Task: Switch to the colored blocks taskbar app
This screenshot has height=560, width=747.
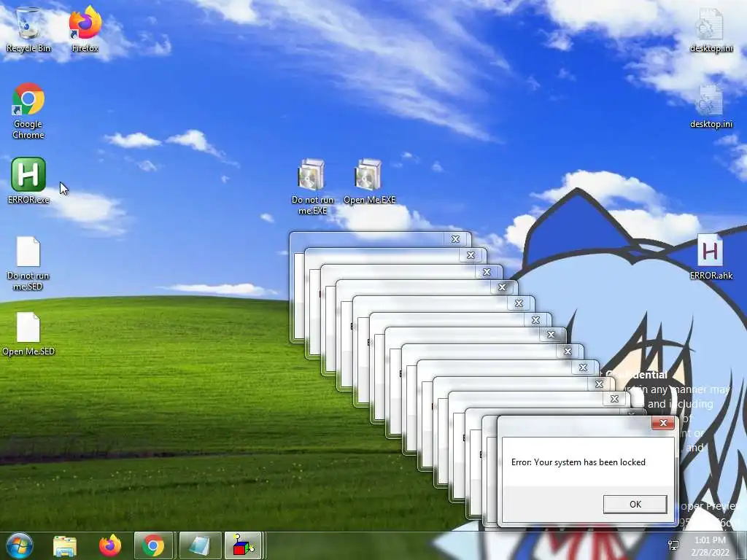Action: [244, 545]
